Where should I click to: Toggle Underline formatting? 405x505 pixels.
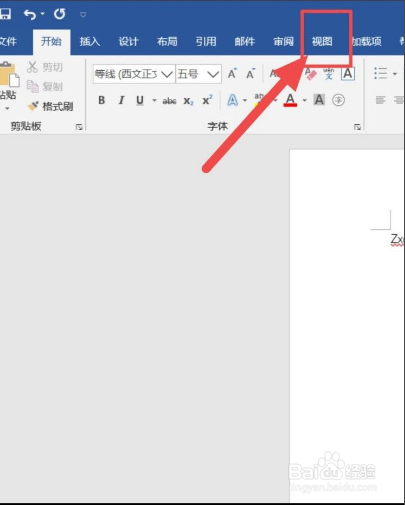click(140, 100)
